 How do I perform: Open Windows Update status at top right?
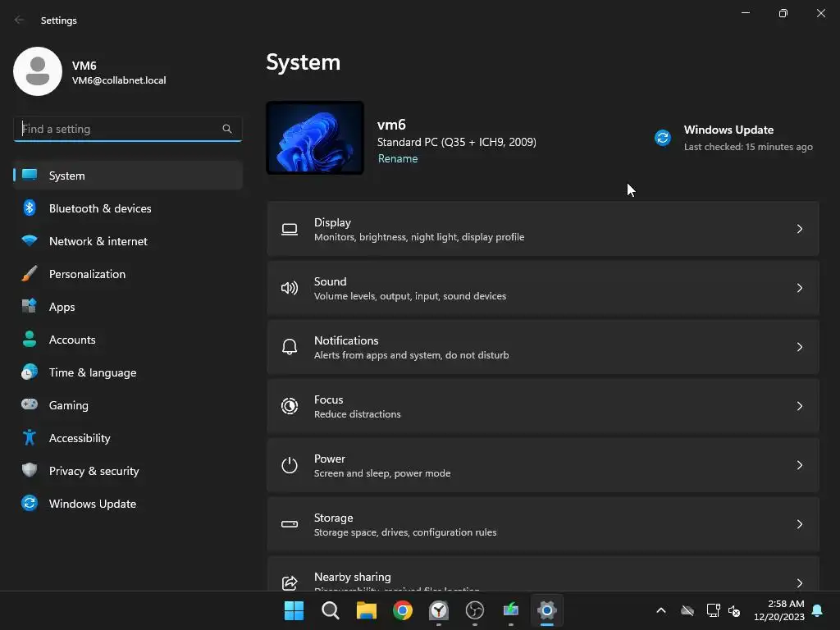click(734, 138)
